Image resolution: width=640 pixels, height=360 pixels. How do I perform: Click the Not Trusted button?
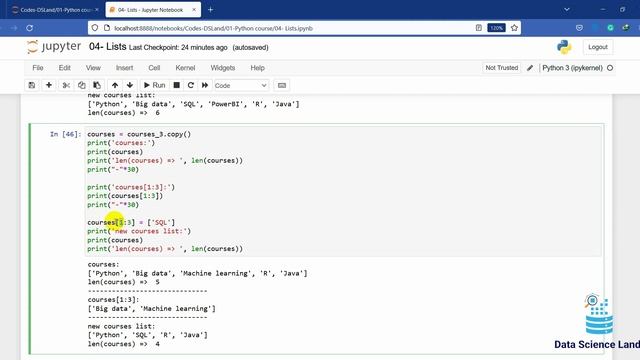click(x=502, y=68)
